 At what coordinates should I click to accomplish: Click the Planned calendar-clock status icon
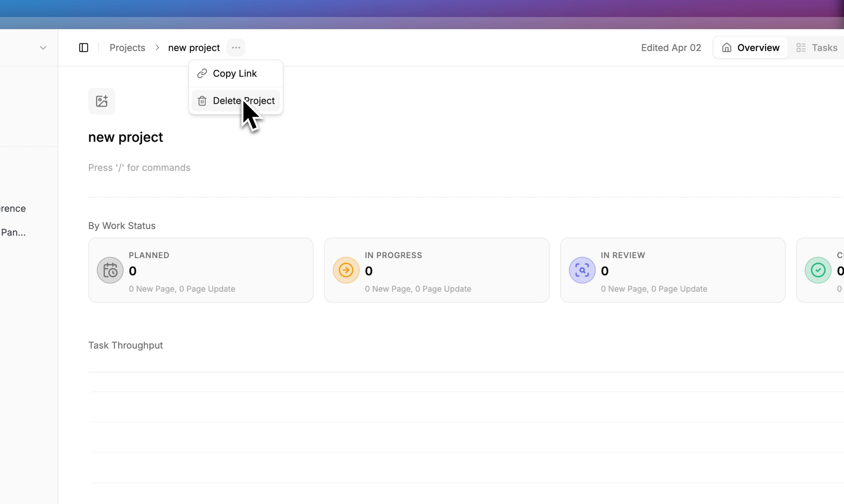pyautogui.click(x=110, y=270)
